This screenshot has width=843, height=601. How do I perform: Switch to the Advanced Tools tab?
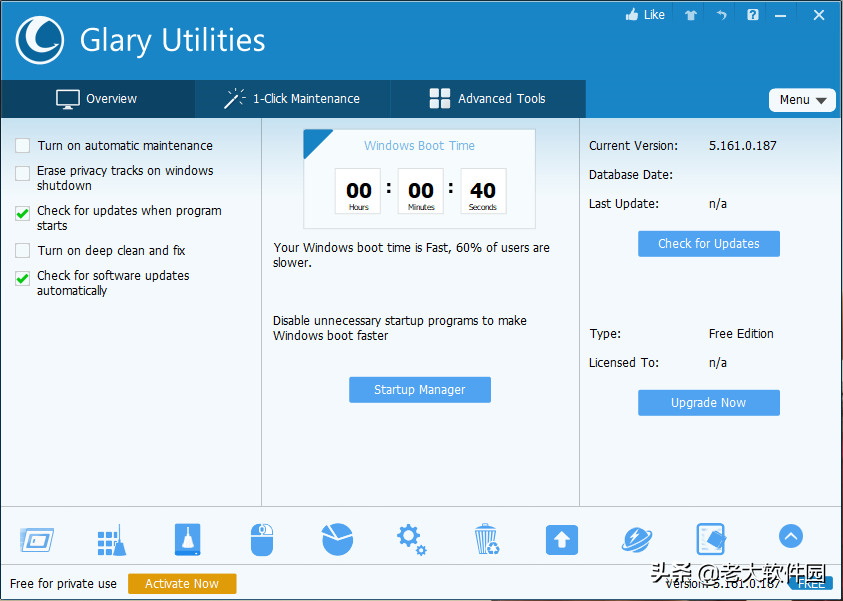point(487,99)
